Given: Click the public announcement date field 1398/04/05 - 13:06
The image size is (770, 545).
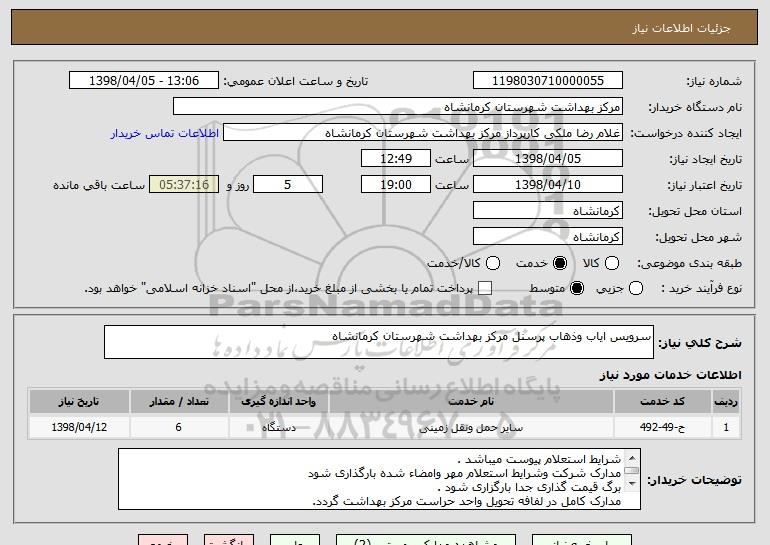Looking at the screenshot, I should pyautogui.click(x=144, y=81).
